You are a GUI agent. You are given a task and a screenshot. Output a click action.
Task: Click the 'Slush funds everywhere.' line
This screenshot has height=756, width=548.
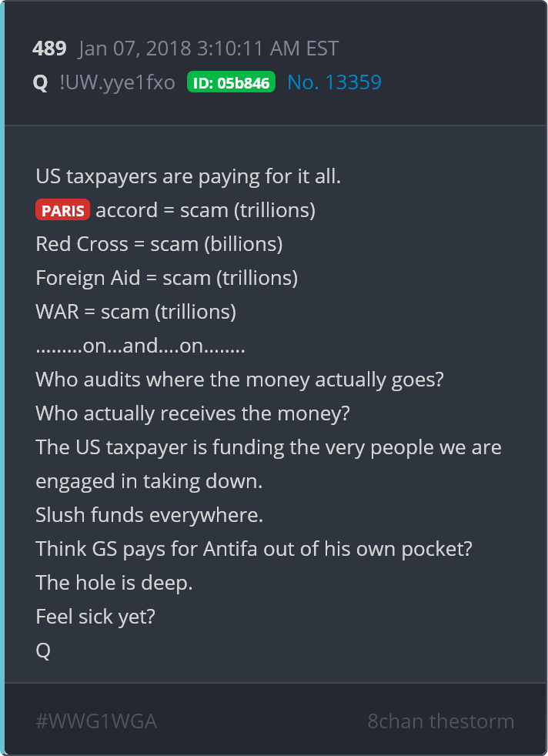[149, 515]
